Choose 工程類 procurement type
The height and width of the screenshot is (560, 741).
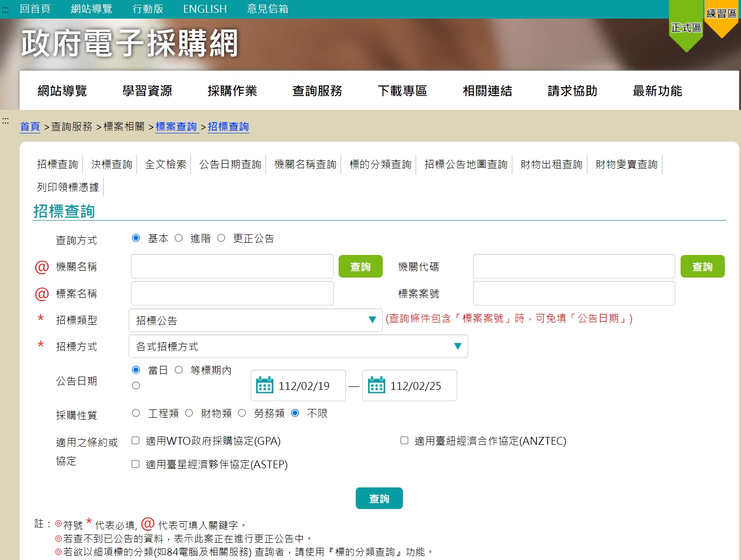136,413
